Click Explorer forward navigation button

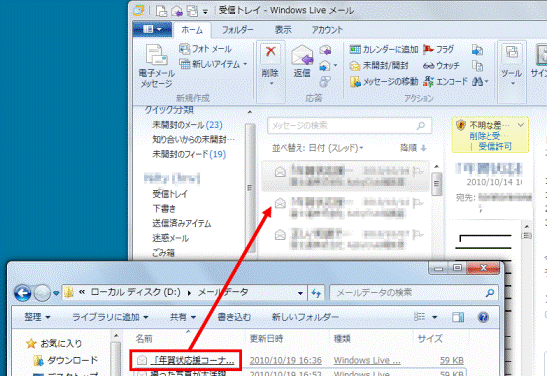point(42,293)
